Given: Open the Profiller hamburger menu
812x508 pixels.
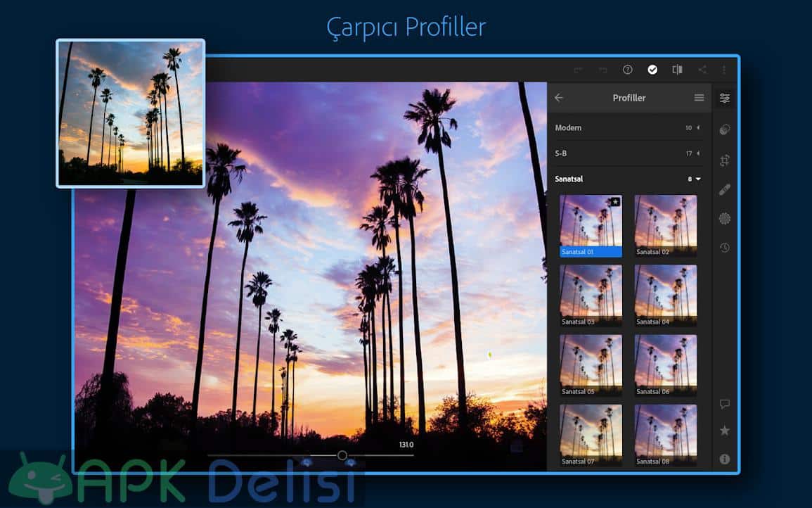Looking at the screenshot, I should 699,98.
